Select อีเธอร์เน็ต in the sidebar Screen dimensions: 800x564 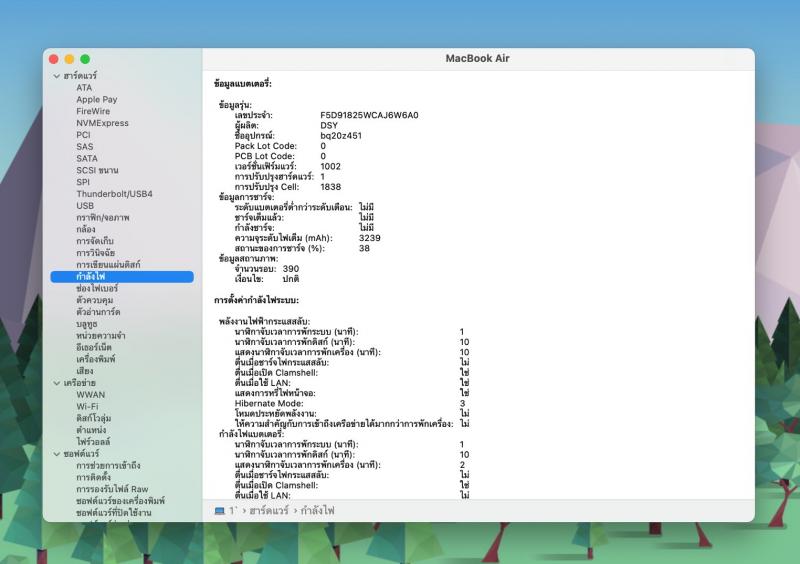[93, 347]
